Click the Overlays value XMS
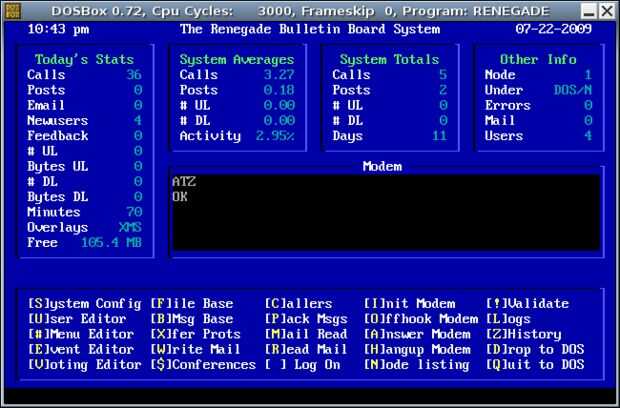 130,228
